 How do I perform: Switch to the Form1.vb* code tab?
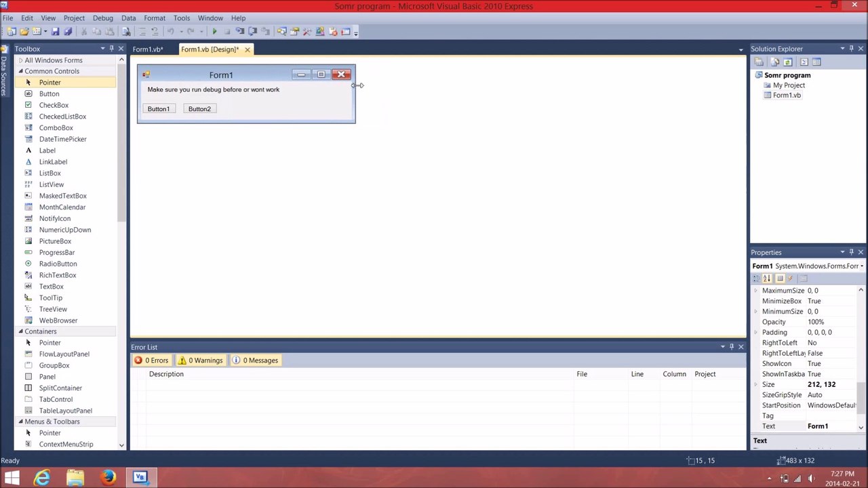pyautogui.click(x=148, y=49)
